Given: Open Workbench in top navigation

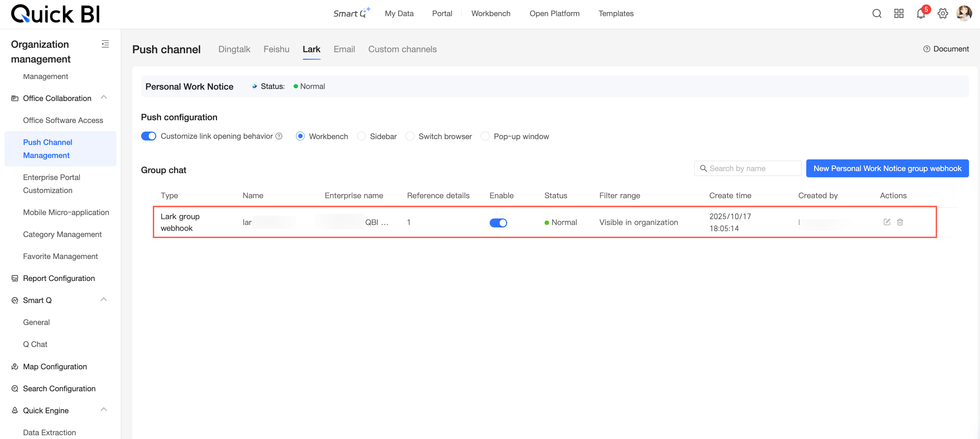Looking at the screenshot, I should [x=491, y=14].
